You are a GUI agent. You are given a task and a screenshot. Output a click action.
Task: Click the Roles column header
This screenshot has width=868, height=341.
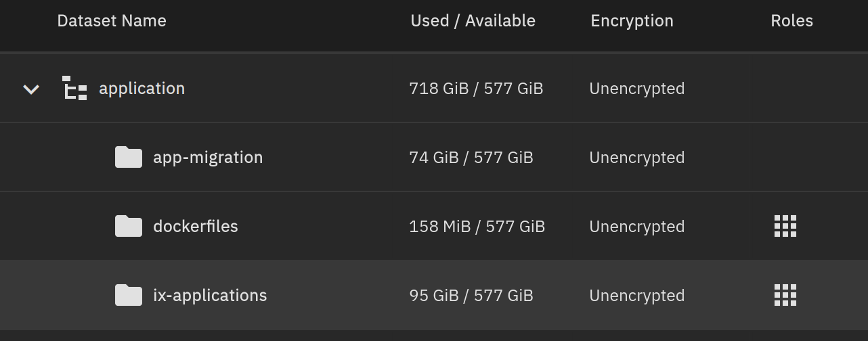(x=792, y=21)
